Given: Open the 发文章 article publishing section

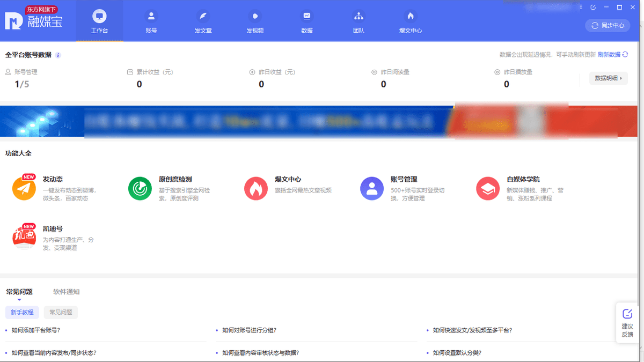Looking at the screenshot, I should point(203,21).
